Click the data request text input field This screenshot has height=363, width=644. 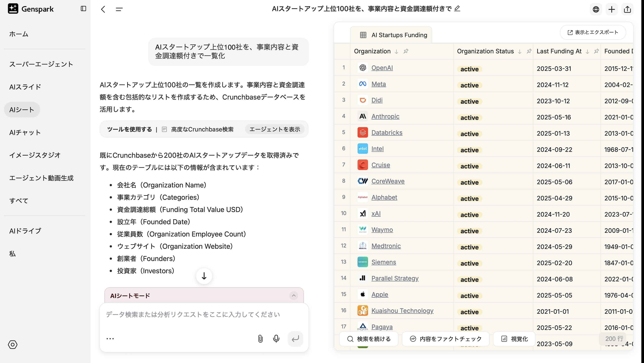point(204,315)
